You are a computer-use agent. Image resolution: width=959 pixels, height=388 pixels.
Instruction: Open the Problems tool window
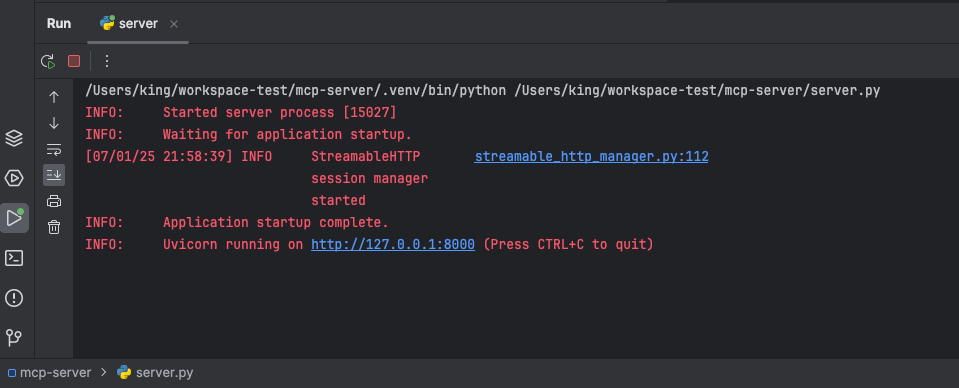click(14, 298)
